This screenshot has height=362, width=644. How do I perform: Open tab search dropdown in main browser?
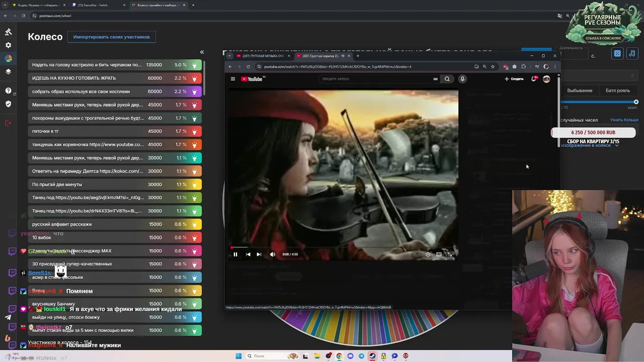(x=5, y=5)
